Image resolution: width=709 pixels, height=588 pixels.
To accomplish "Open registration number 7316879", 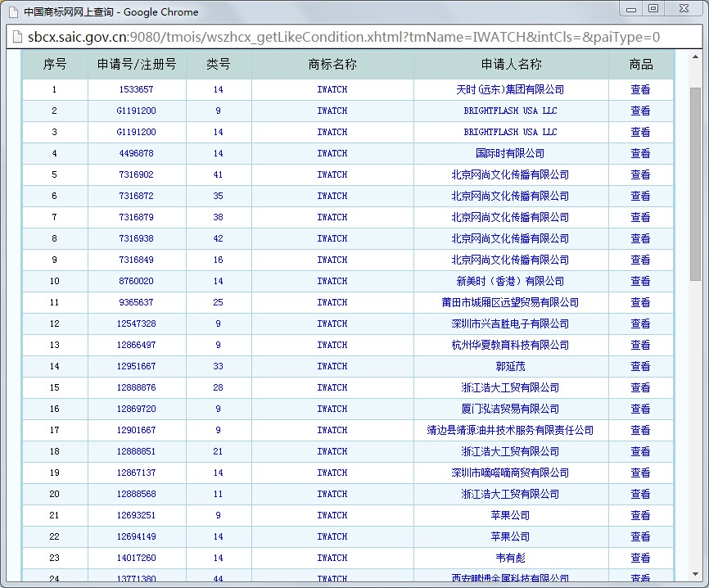I will [x=136, y=217].
